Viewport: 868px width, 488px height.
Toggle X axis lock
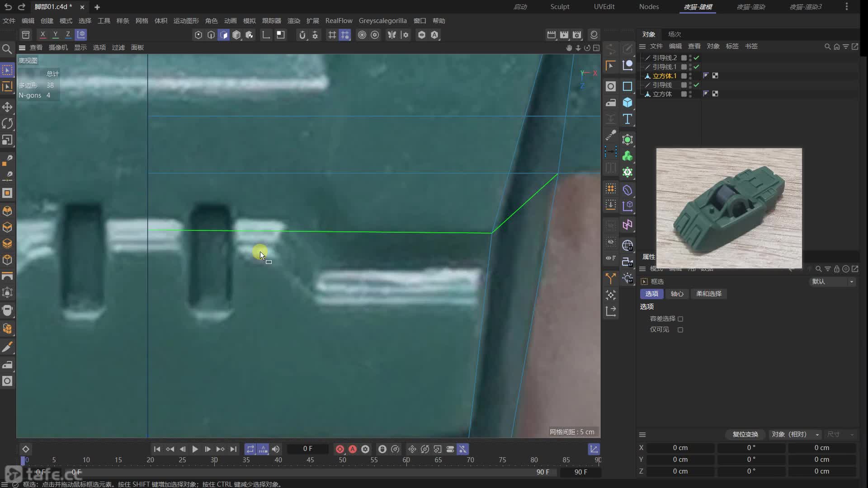point(43,34)
